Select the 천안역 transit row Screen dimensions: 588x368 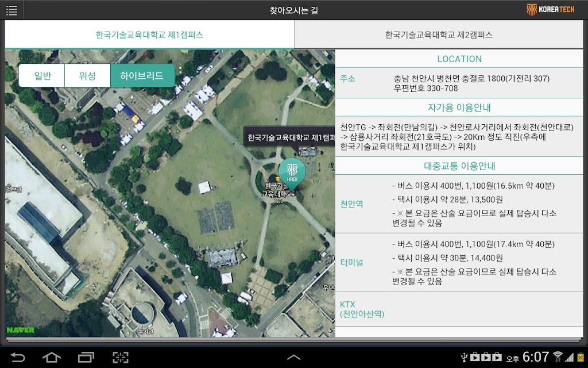coord(459,204)
